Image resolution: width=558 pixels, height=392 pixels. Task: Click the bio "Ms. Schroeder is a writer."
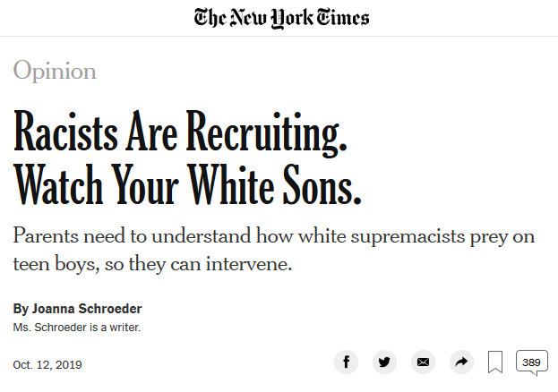(77, 328)
